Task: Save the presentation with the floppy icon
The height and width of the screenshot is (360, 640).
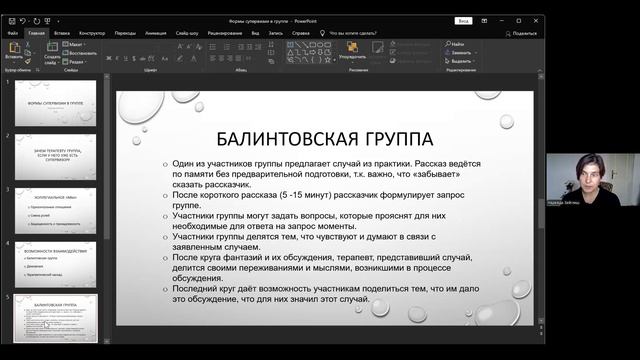Action: point(12,21)
